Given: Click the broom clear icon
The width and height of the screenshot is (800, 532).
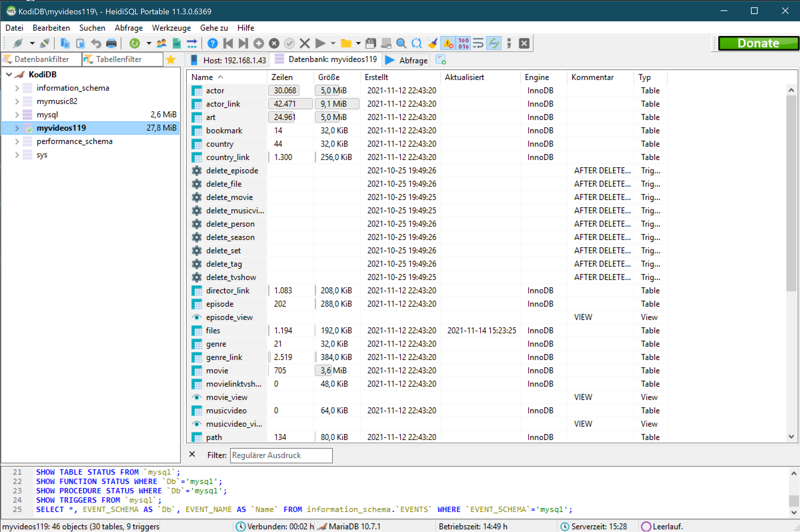Looking at the screenshot, I should pyautogui.click(x=432, y=43).
